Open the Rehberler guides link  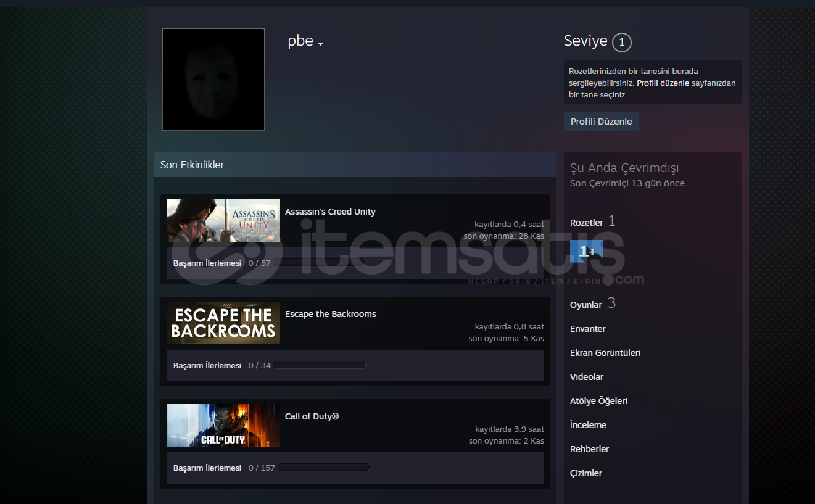(589, 449)
